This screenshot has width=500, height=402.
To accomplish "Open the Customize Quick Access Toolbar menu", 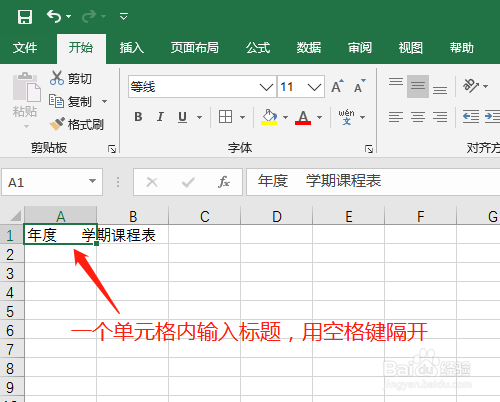I will click(x=124, y=16).
